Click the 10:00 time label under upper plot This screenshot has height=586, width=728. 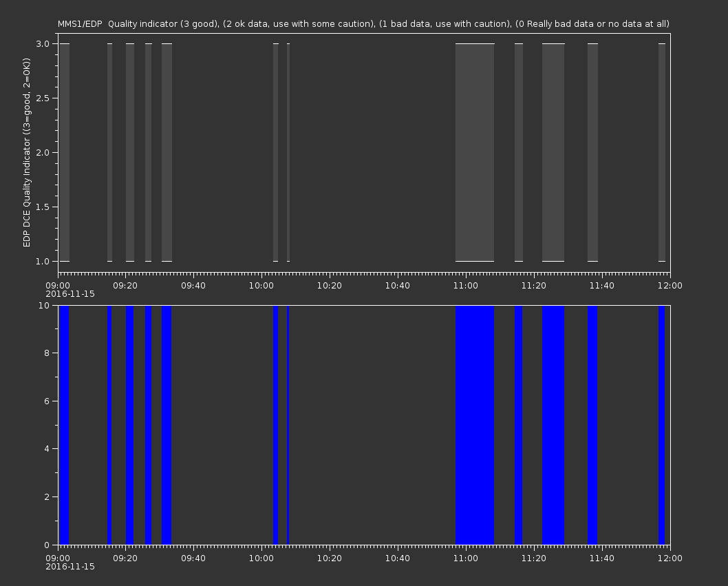point(261,285)
